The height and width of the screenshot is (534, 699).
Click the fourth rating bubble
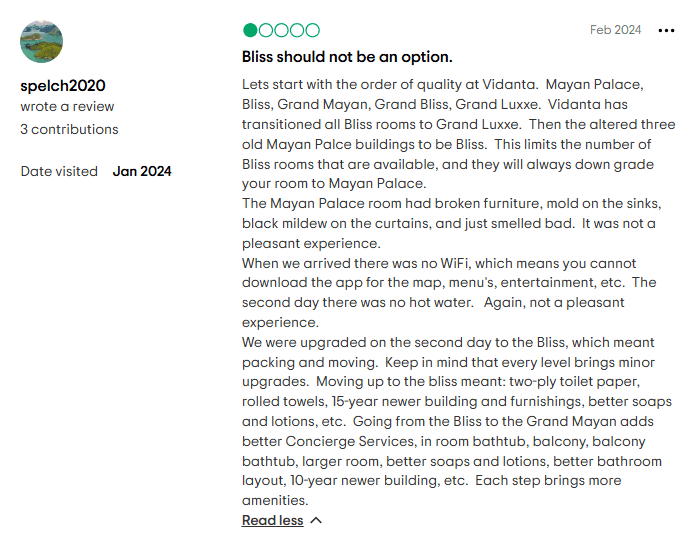[297, 30]
